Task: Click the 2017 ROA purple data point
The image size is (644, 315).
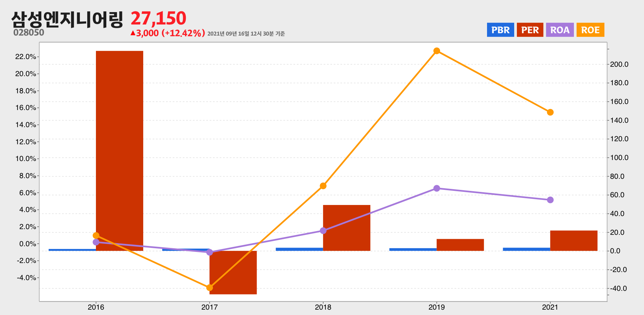Action: (210, 252)
